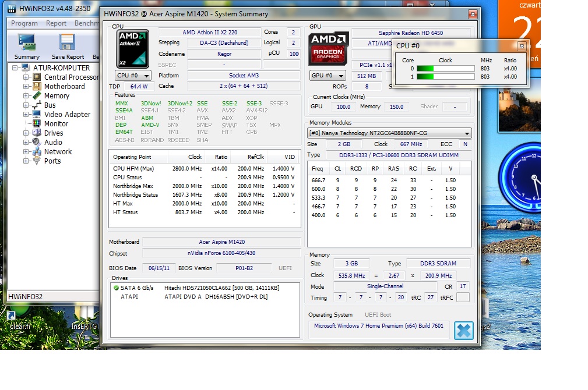Click the Drives icon in the tree
This screenshot has width=588, height=390.
click(x=37, y=133)
